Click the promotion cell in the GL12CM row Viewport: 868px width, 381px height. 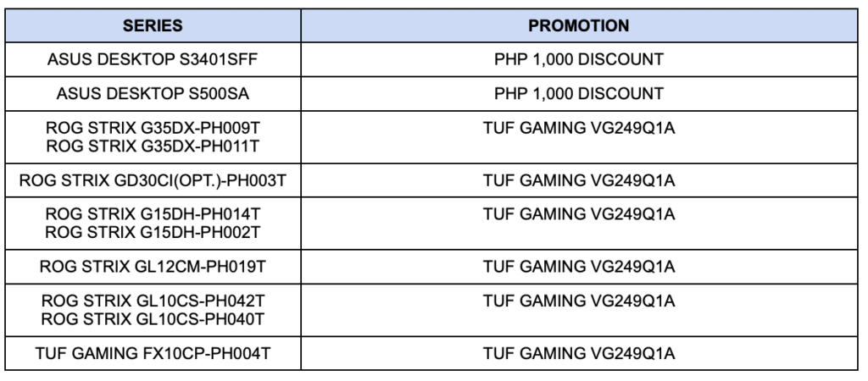point(578,268)
